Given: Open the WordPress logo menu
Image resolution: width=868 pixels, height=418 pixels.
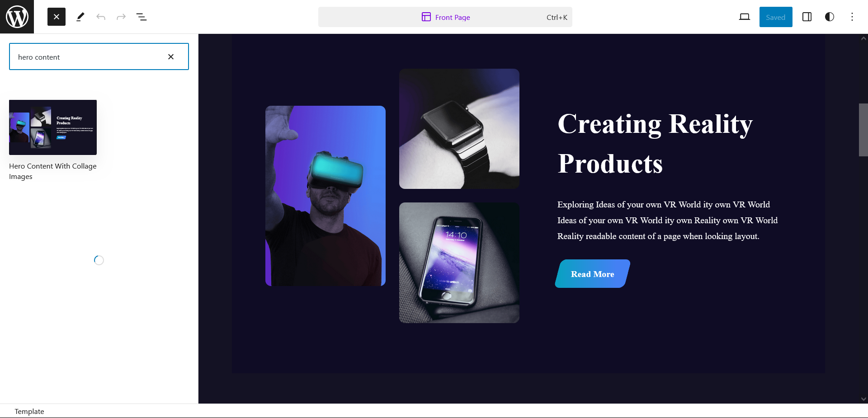Looking at the screenshot, I should click(x=17, y=17).
